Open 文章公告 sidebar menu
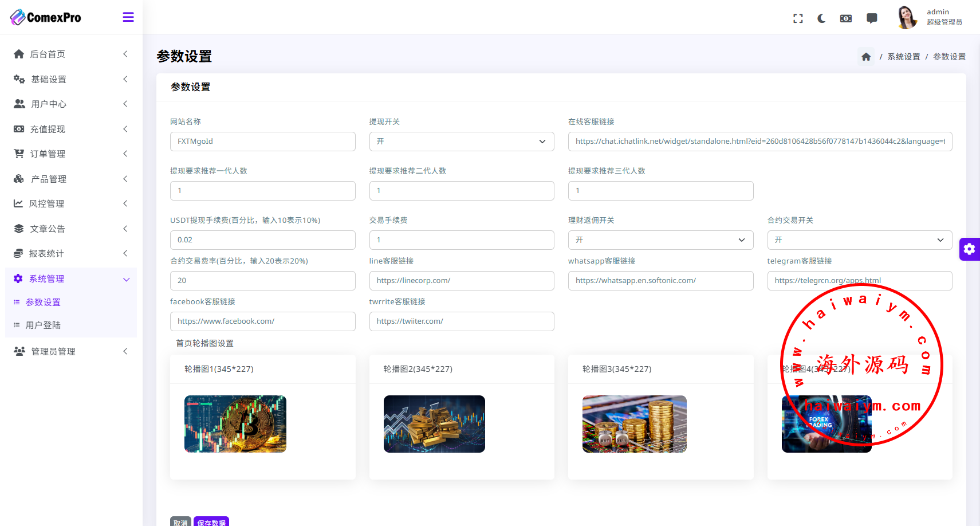Screen dimensions: 980x526 click(71, 229)
